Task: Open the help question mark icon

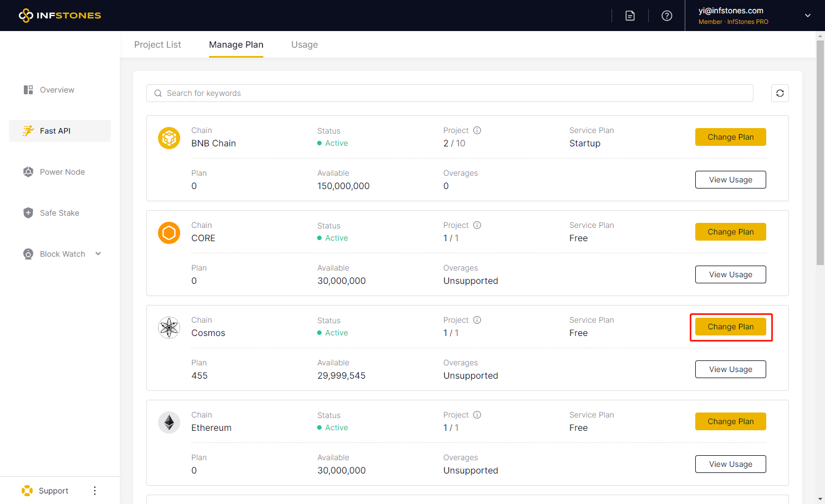Action: point(667,16)
